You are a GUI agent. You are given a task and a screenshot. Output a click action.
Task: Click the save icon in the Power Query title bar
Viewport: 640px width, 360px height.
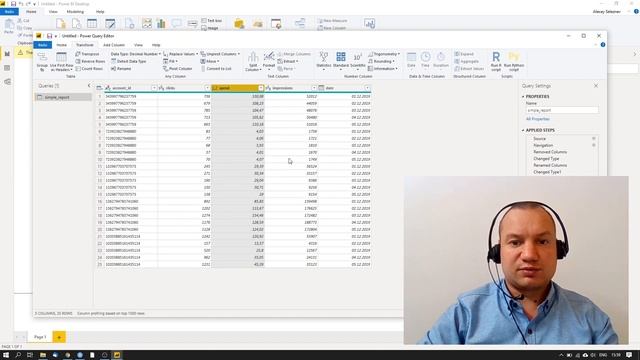click(49, 36)
